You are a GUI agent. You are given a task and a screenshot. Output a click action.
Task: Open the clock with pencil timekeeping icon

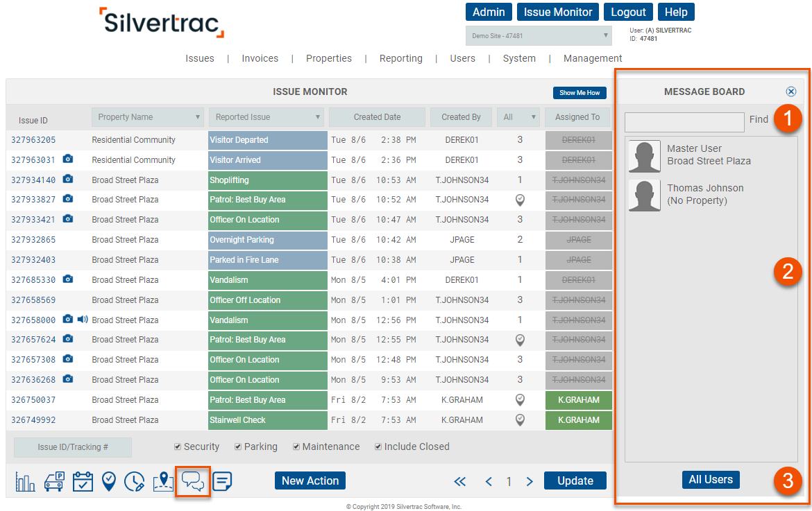point(135,481)
